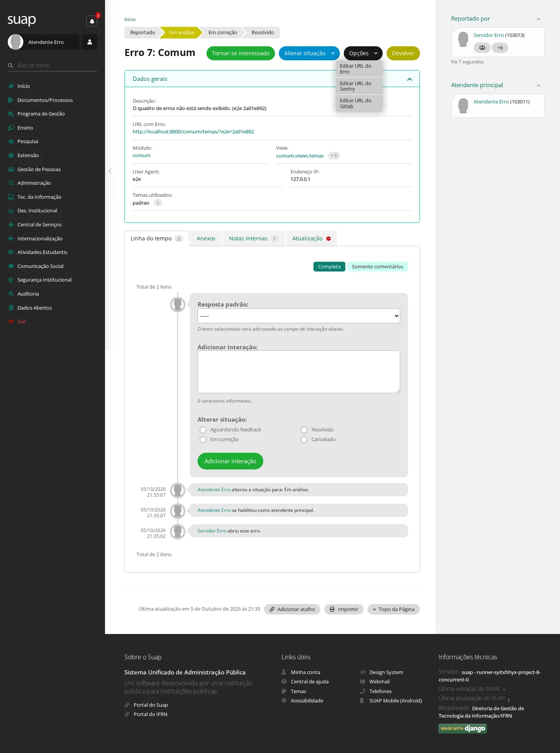Click the search magnifier icon in sidebar

10,65
